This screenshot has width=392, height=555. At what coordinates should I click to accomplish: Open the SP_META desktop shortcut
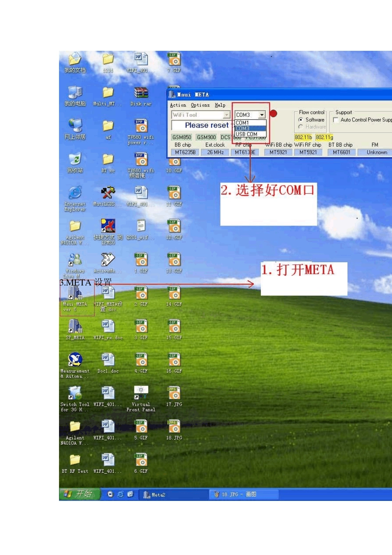[x=75, y=330]
